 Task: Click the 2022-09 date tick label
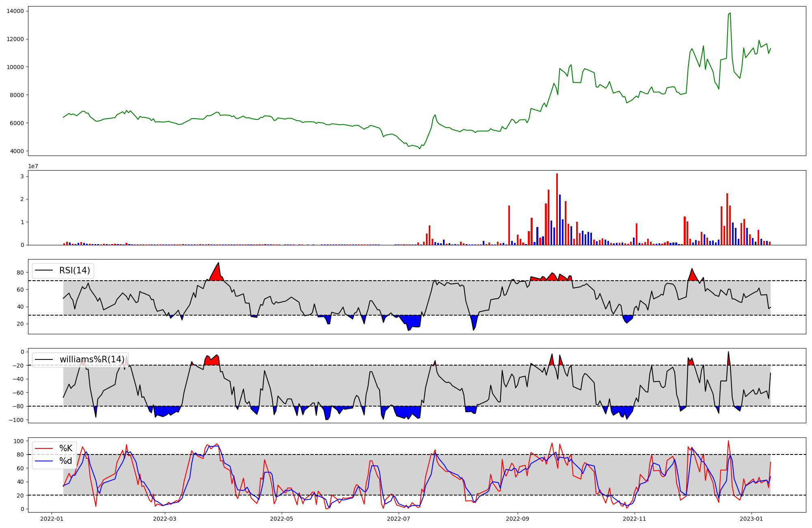tap(518, 519)
